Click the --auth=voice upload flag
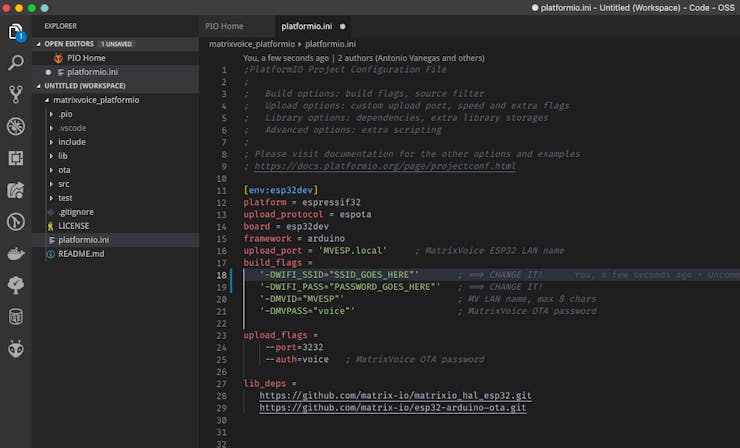 297,360
